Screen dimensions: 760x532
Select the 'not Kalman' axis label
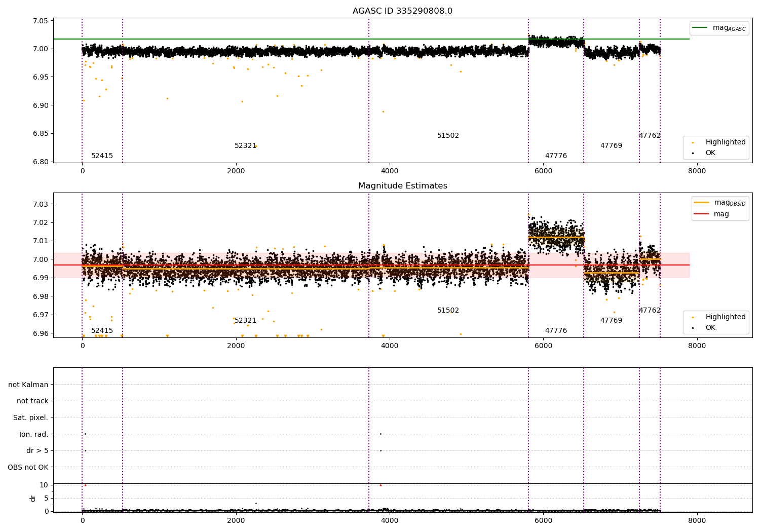click(x=28, y=385)
